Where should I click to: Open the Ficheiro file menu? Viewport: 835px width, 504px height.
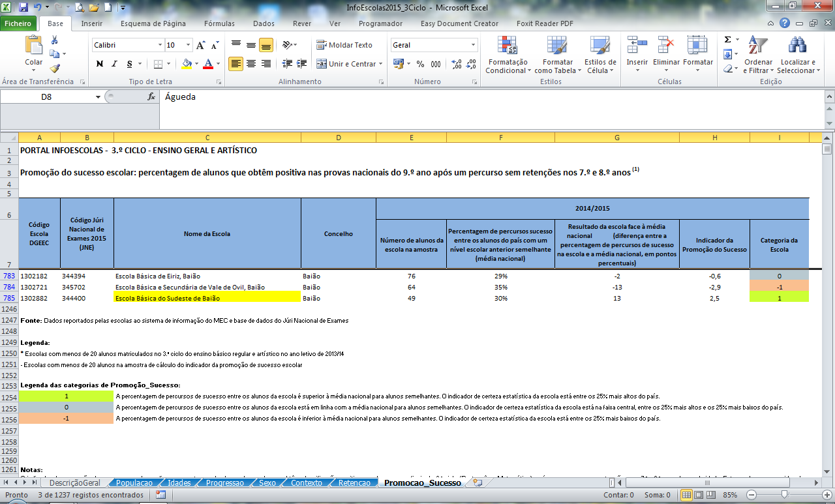19,23
